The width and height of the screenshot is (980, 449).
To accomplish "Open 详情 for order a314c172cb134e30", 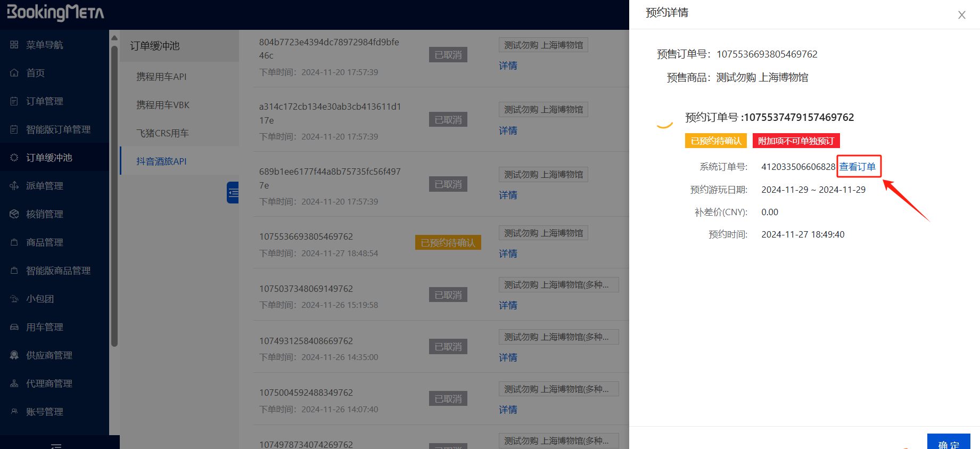I will coord(508,130).
